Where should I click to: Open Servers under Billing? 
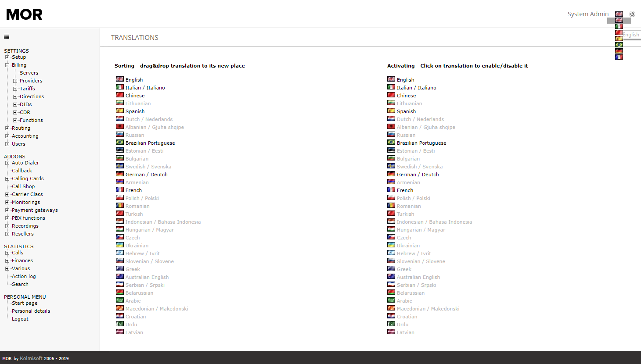pyautogui.click(x=29, y=73)
